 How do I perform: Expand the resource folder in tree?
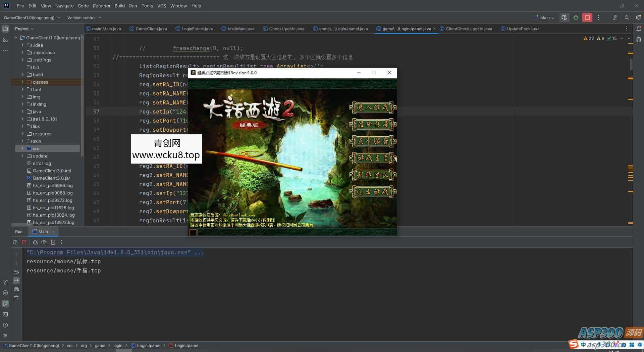click(x=22, y=134)
